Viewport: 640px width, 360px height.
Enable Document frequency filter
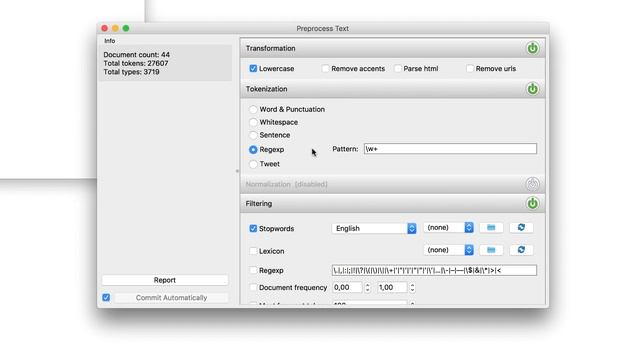tap(253, 287)
